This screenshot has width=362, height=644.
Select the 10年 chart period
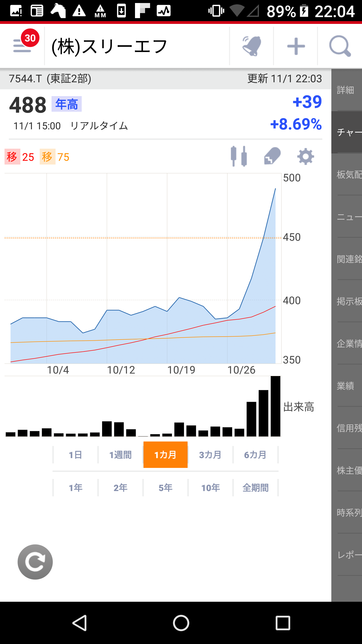[x=210, y=488]
